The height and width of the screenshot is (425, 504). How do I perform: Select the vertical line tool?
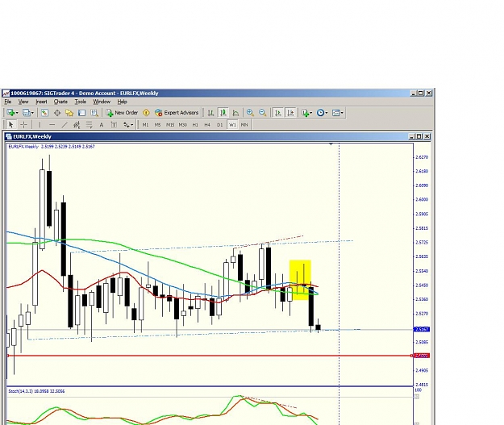[x=40, y=125]
